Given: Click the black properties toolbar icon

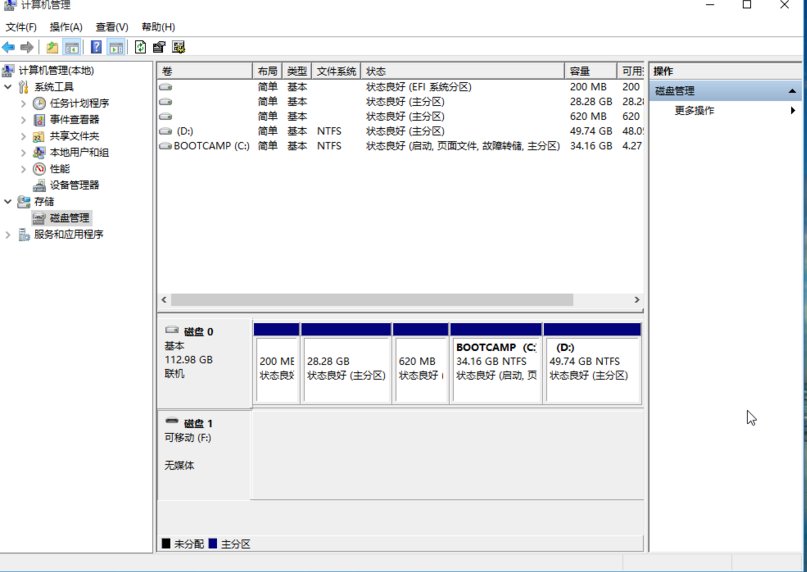Looking at the screenshot, I should pos(159,47).
